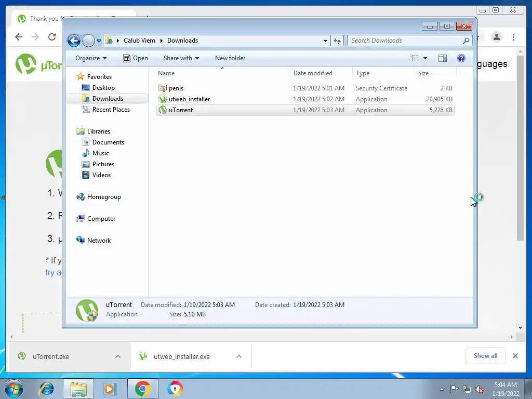Select the security certificate file icon
Image resolution: width=532 pixels, height=399 pixels.
[x=163, y=88]
